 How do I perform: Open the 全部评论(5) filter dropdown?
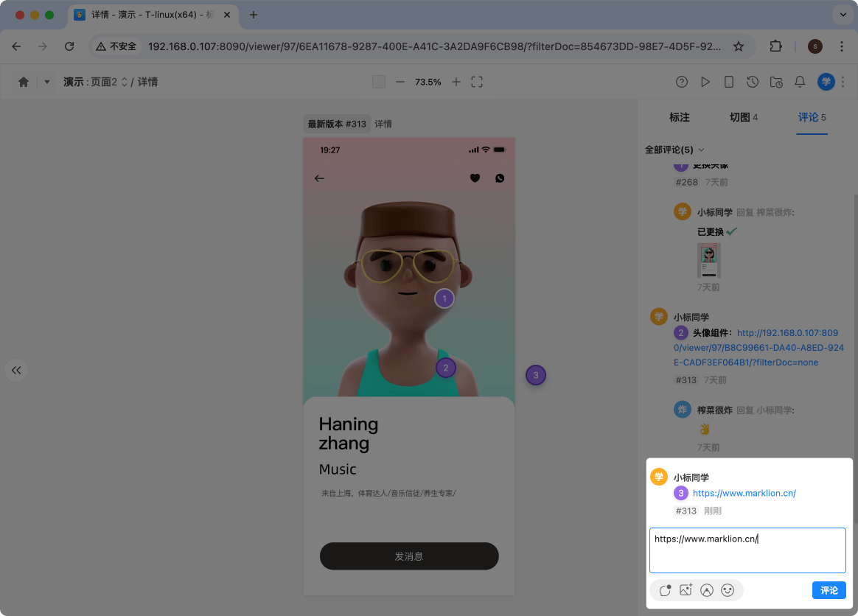[675, 150]
